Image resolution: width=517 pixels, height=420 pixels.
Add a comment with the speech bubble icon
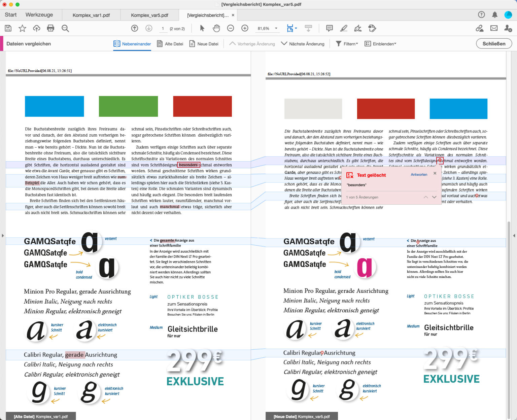(x=330, y=29)
